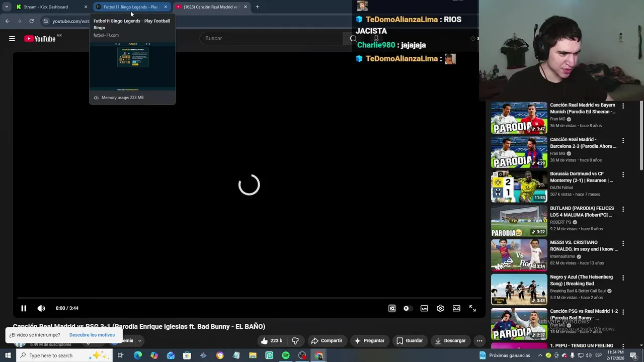The height and width of the screenshot is (362, 644).
Task: Download video with the Descargar button
Action: pyautogui.click(x=450, y=340)
